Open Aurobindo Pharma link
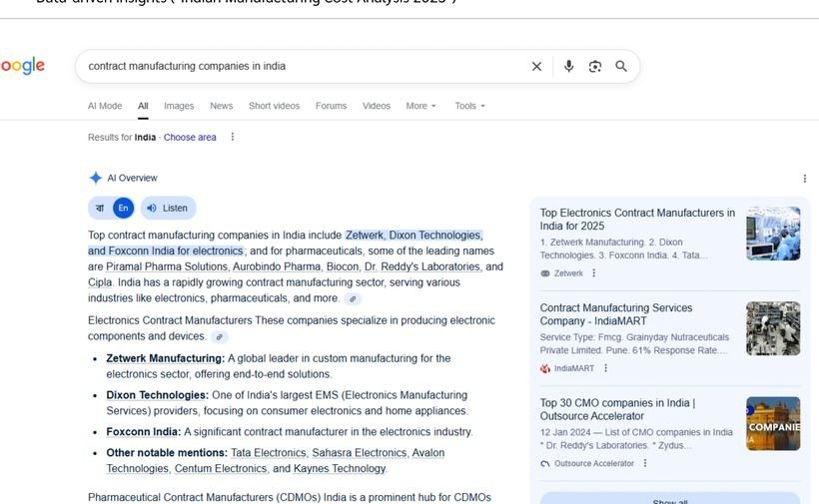Viewport: 819px width, 504px height. tap(277, 266)
